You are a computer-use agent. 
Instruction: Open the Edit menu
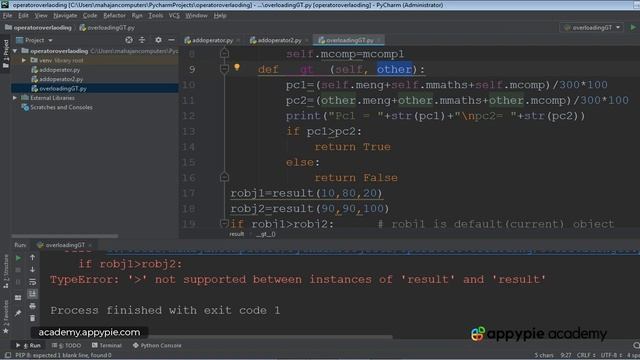(23, 16)
